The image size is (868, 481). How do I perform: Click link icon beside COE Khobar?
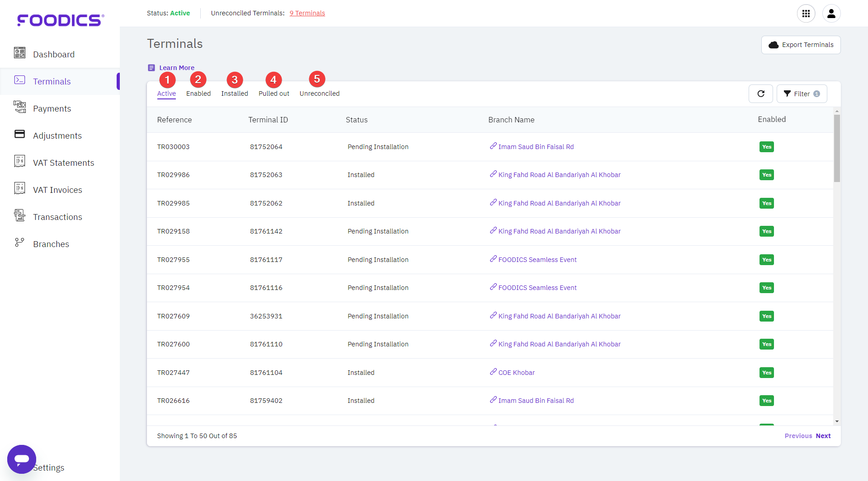[493, 372]
